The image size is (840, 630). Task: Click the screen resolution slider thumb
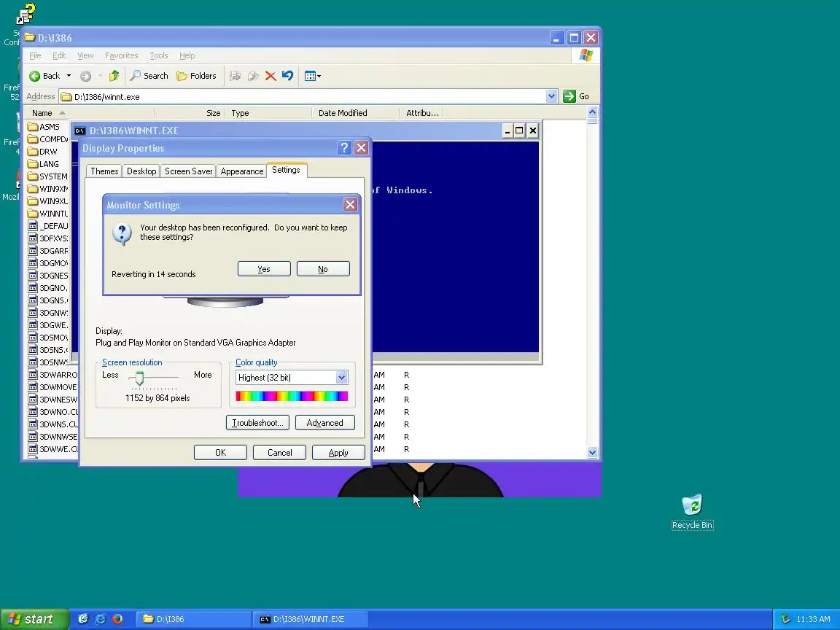(x=139, y=378)
